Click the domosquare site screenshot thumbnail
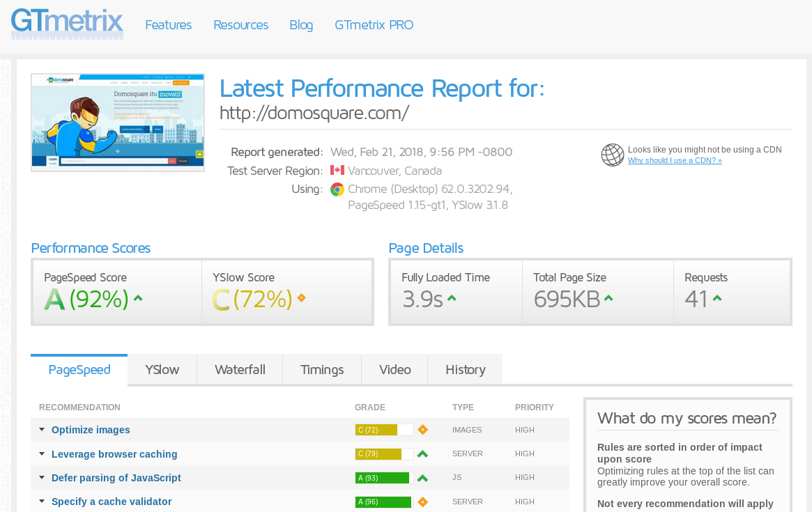Viewport: 812px width, 512px height. tap(118, 123)
